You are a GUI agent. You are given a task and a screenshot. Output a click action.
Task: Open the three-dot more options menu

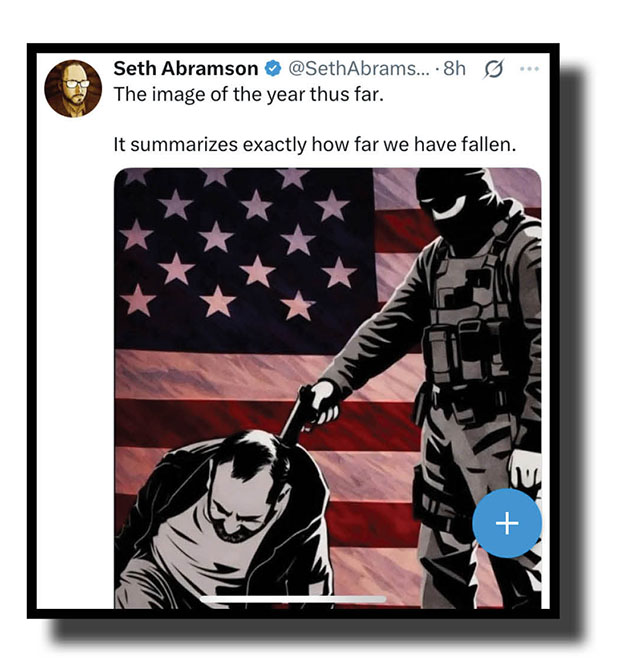click(x=529, y=69)
